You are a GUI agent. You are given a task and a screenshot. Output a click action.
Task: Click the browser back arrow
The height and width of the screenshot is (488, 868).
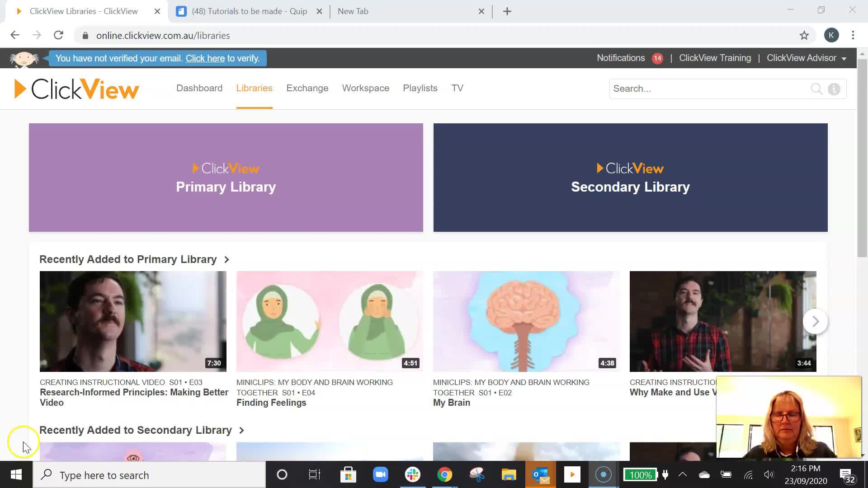coord(15,35)
